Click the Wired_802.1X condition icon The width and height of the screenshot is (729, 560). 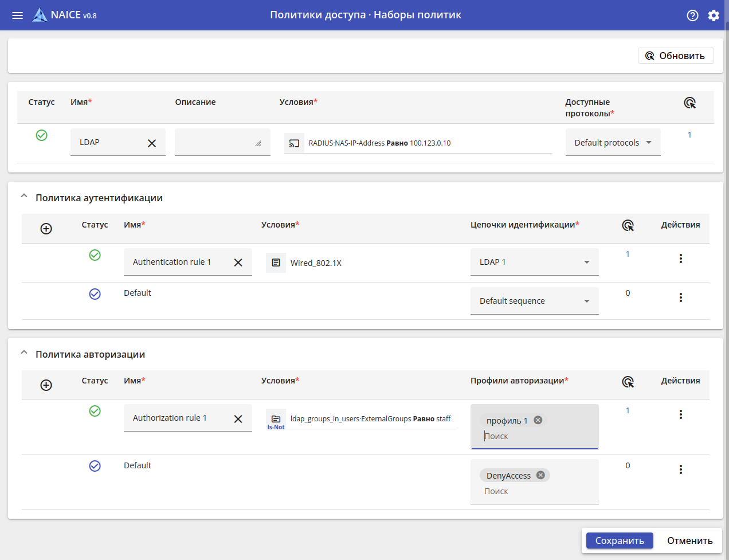click(276, 263)
